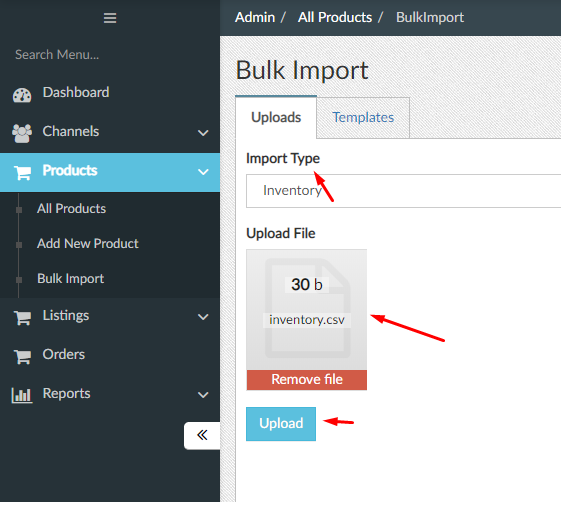Open the Import Type Inventory dropdown
563x506 pixels.
pyautogui.click(x=404, y=191)
